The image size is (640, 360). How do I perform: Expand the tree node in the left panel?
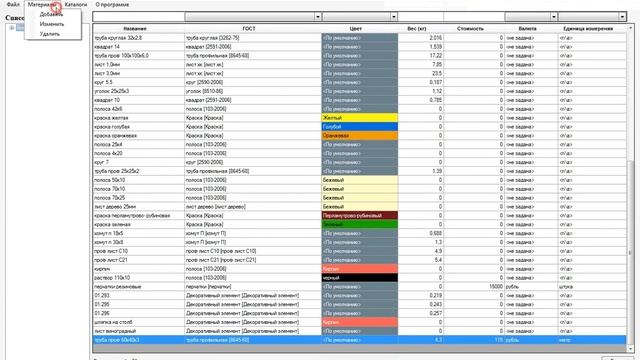tap(12, 28)
